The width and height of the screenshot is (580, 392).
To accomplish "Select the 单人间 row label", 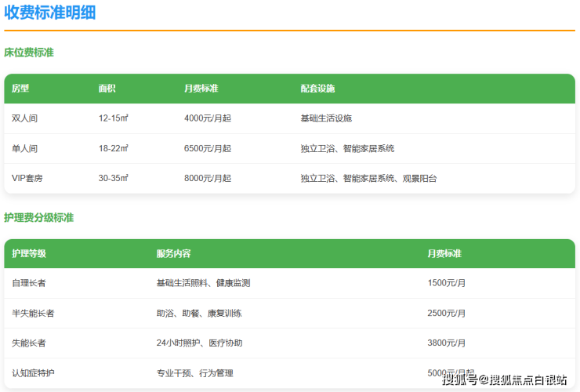I will click(x=24, y=148).
